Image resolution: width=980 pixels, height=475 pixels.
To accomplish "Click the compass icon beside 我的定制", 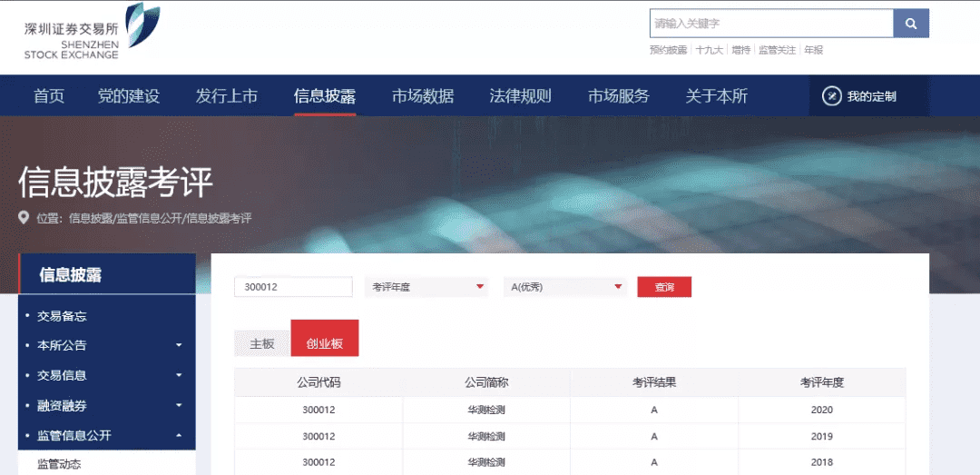I will tap(831, 96).
